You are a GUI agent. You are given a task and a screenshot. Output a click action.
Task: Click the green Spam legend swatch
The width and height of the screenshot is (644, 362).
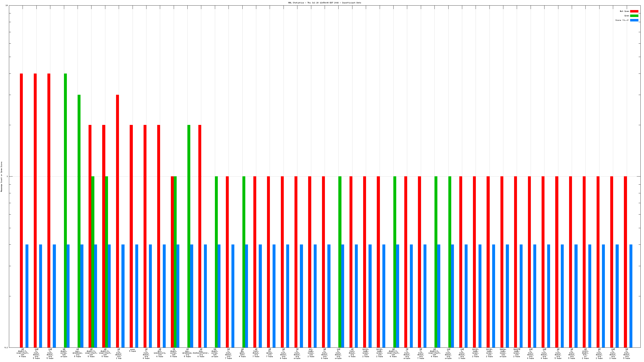(634, 16)
